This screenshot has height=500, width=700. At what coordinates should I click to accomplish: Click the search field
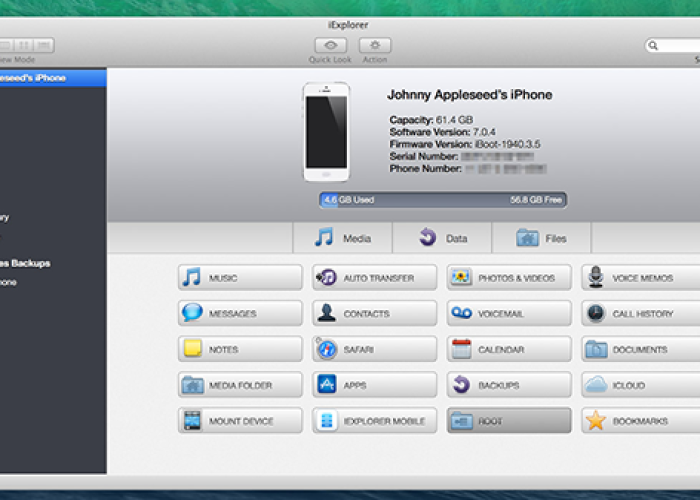pos(672,46)
